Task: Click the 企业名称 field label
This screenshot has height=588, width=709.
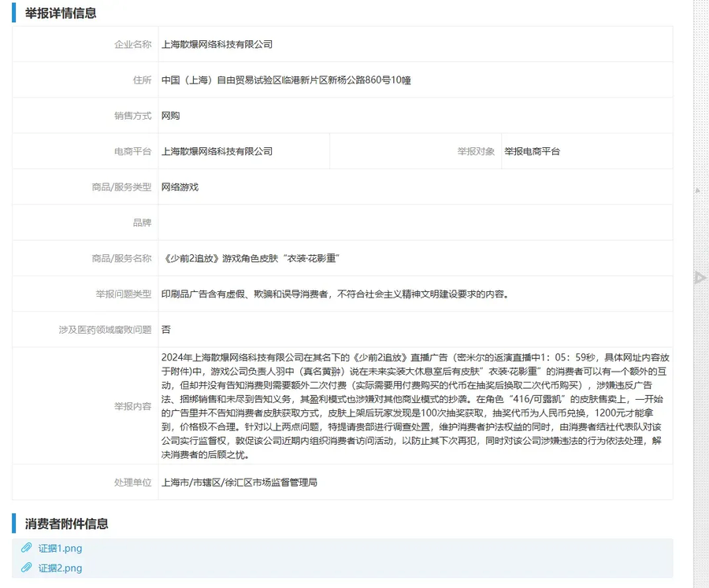Action: (x=132, y=44)
